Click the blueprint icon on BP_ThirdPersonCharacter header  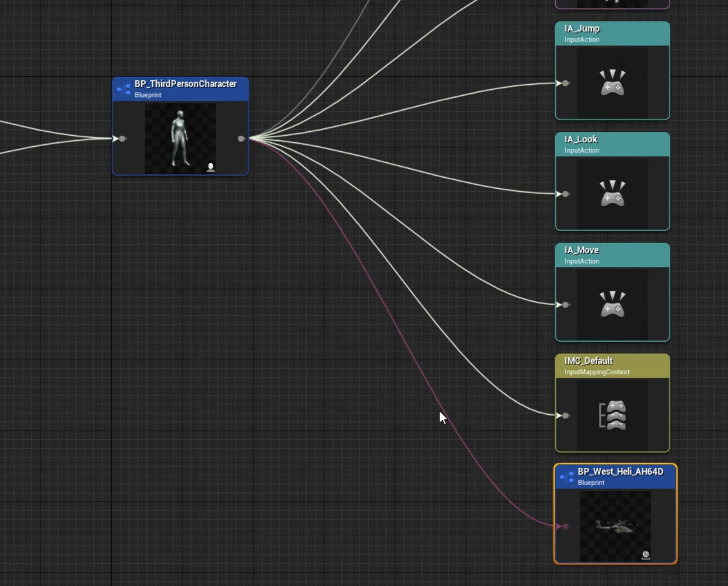[124, 89]
